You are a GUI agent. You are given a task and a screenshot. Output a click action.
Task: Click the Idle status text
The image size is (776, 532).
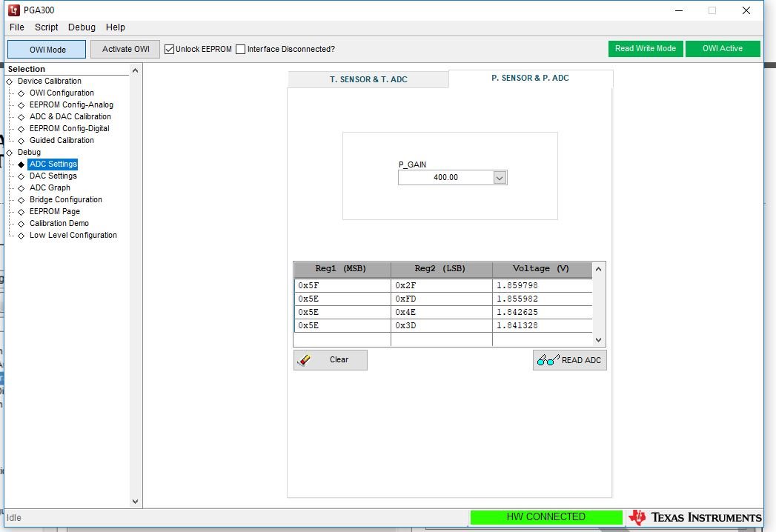tap(14, 518)
